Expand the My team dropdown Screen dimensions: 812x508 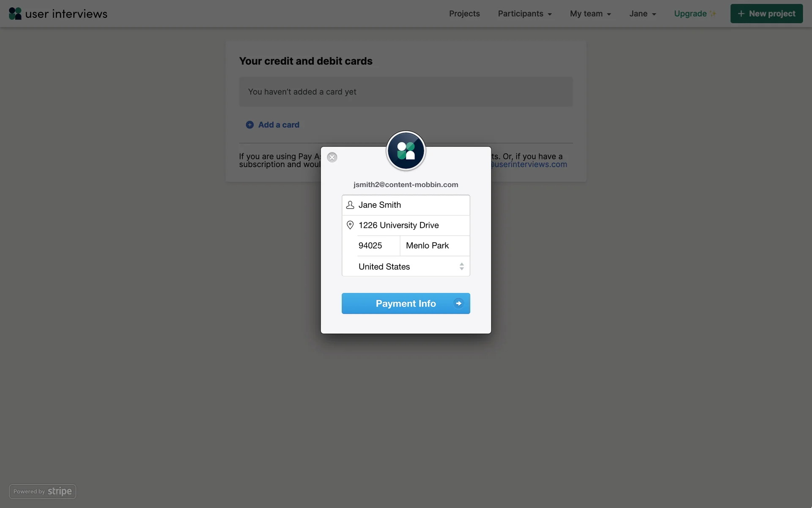coord(590,14)
